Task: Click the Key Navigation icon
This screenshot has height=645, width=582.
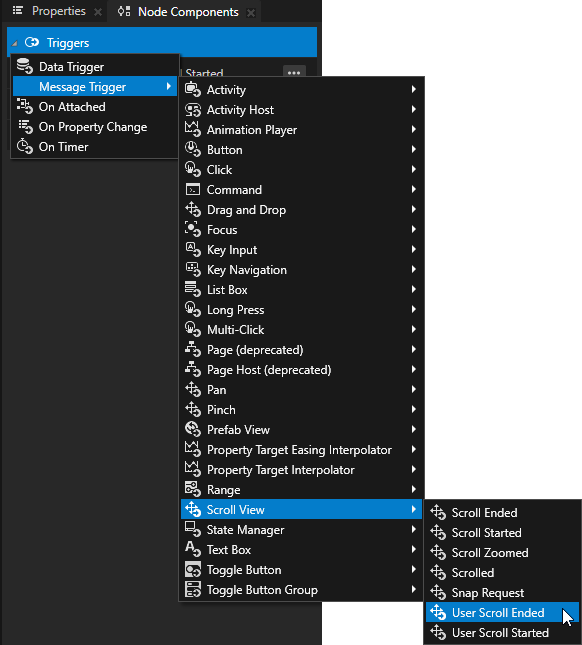Action: [192, 269]
